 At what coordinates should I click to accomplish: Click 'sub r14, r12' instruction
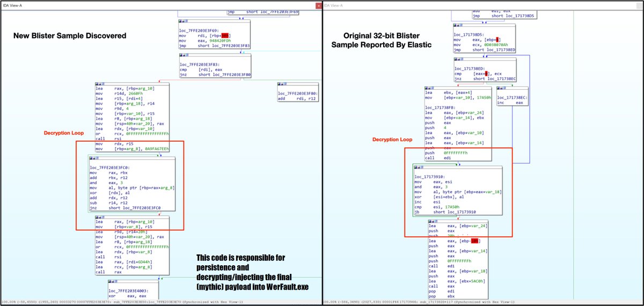point(105,203)
